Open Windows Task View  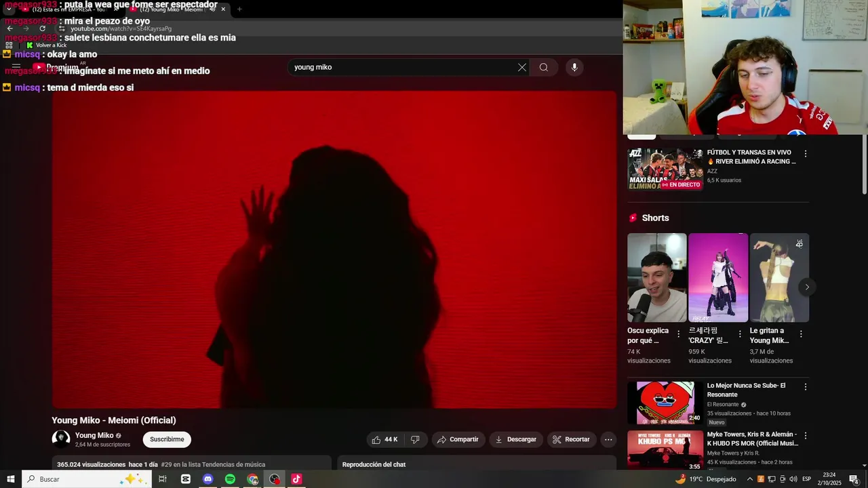coord(163,479)
